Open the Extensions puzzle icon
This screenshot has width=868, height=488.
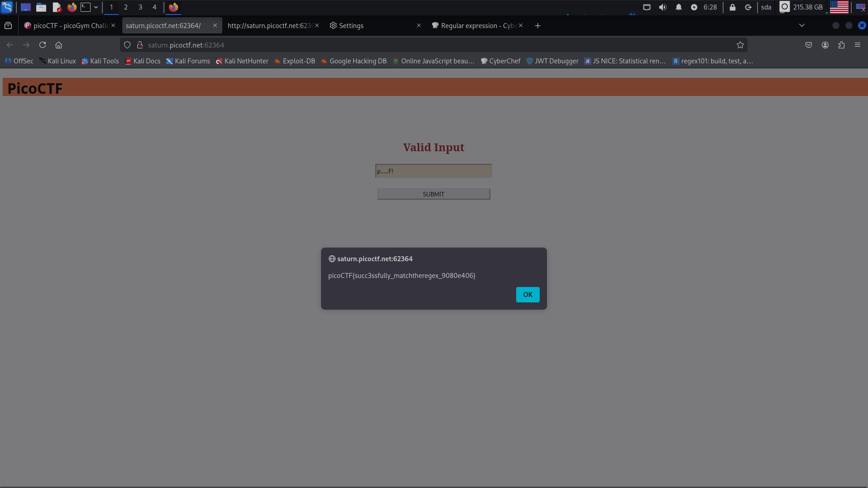coord(841,45)
